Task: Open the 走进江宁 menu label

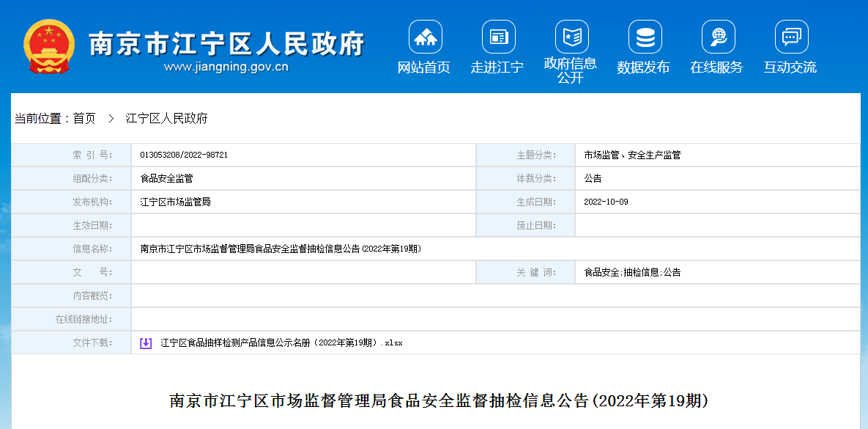Action: tap(497, 67)
